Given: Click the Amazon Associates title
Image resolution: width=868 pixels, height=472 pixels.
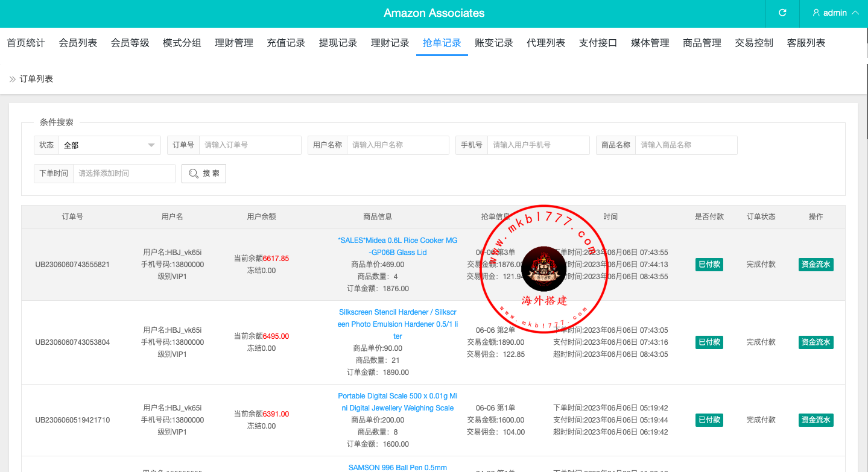Looking at the screenshot, I should pyautogui.click(x=434, y=13).
